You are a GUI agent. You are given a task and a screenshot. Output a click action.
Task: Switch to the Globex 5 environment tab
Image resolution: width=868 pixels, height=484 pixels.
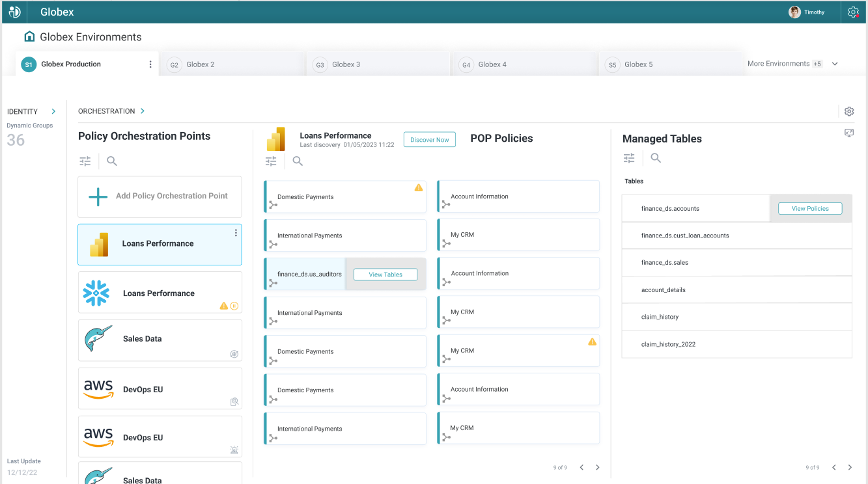pyautogui.click(x=670, y=64)
